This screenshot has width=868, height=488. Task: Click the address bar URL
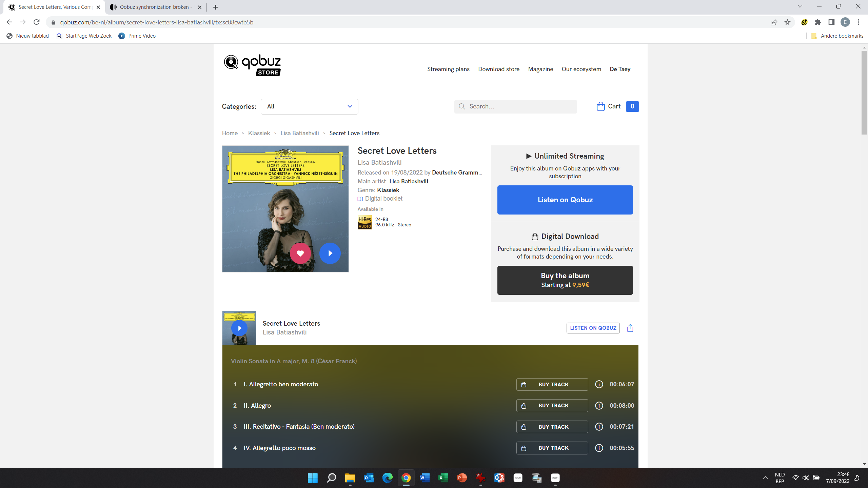pos(157,22)
